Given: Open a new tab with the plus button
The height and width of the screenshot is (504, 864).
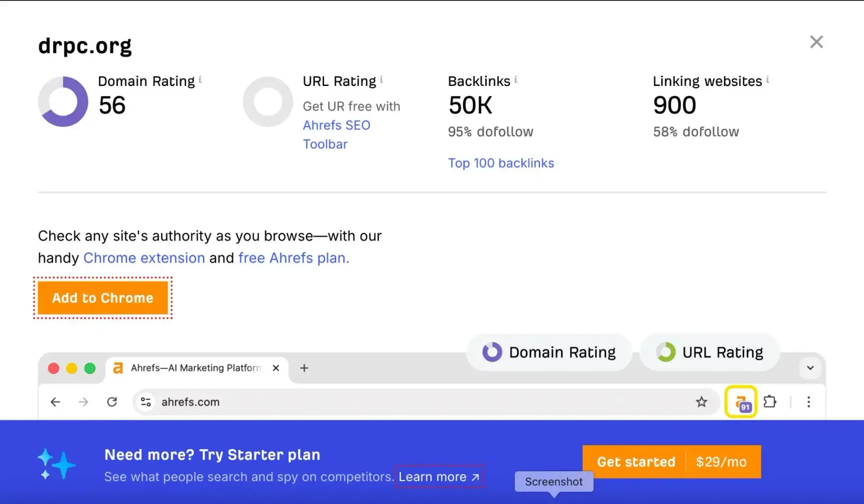Looking at the screenshot, I should pyautogui.click(x=304, y=368).
